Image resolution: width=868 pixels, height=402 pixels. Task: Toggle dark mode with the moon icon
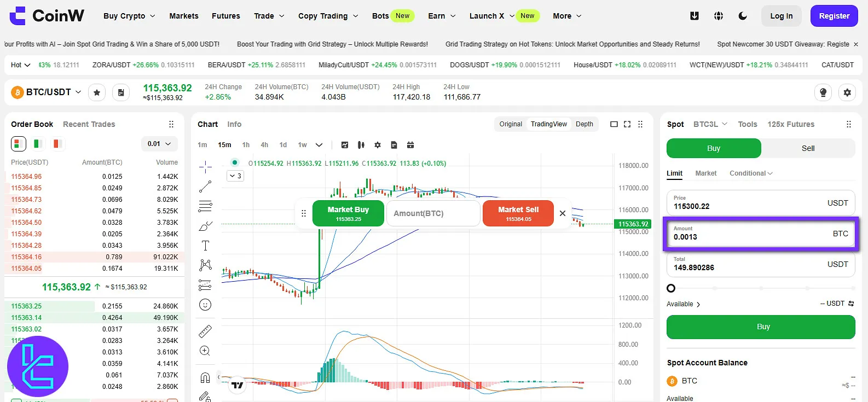click(743, 16)
